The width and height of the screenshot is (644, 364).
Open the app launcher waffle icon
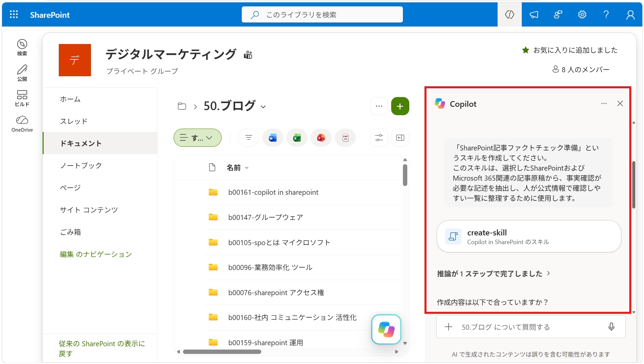(14, 14)
